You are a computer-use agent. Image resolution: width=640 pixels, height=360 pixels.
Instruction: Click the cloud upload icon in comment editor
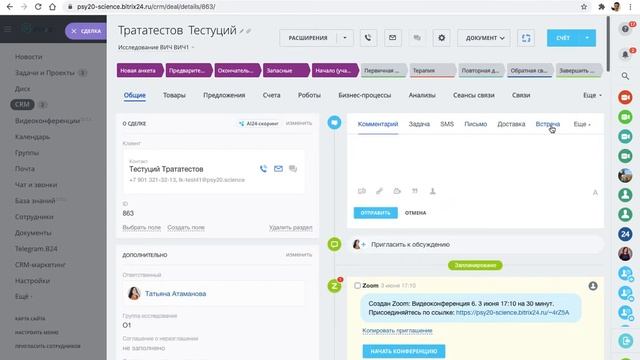(397, 191)
